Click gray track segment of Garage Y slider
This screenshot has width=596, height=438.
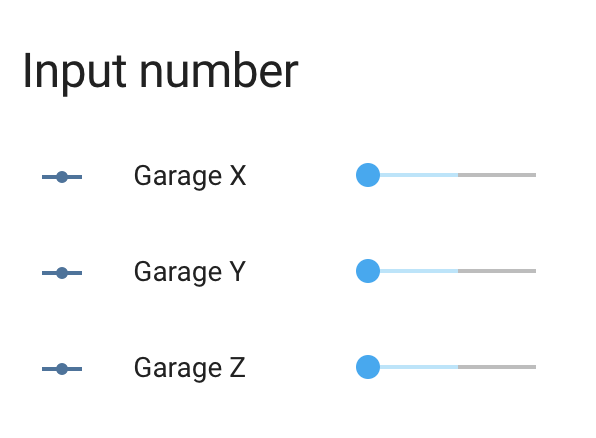point(497,271)
